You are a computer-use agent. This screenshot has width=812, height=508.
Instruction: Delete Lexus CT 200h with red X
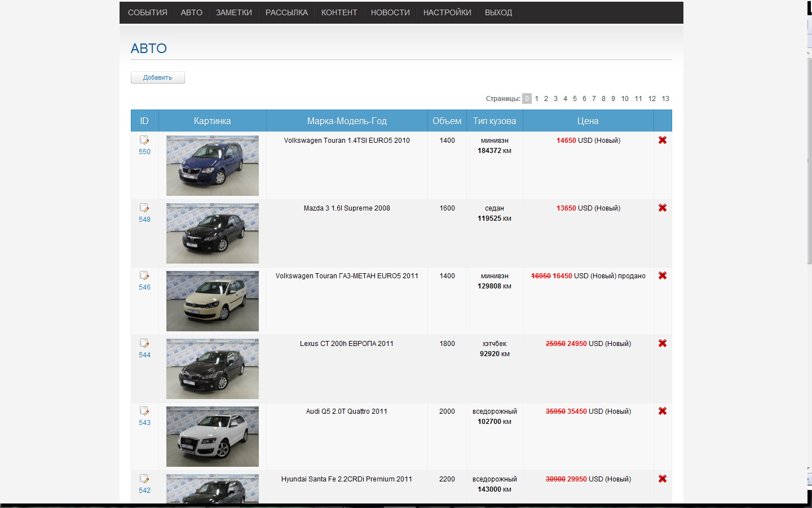pos(663,343)
